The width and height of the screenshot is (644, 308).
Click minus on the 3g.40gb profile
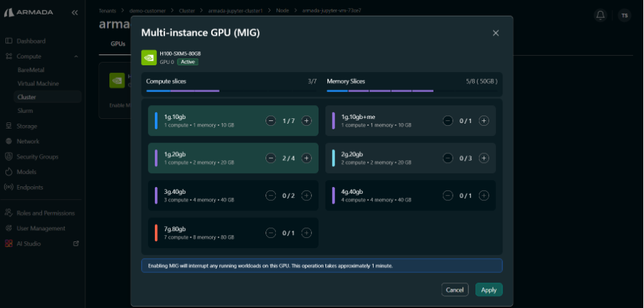[270, 195]
